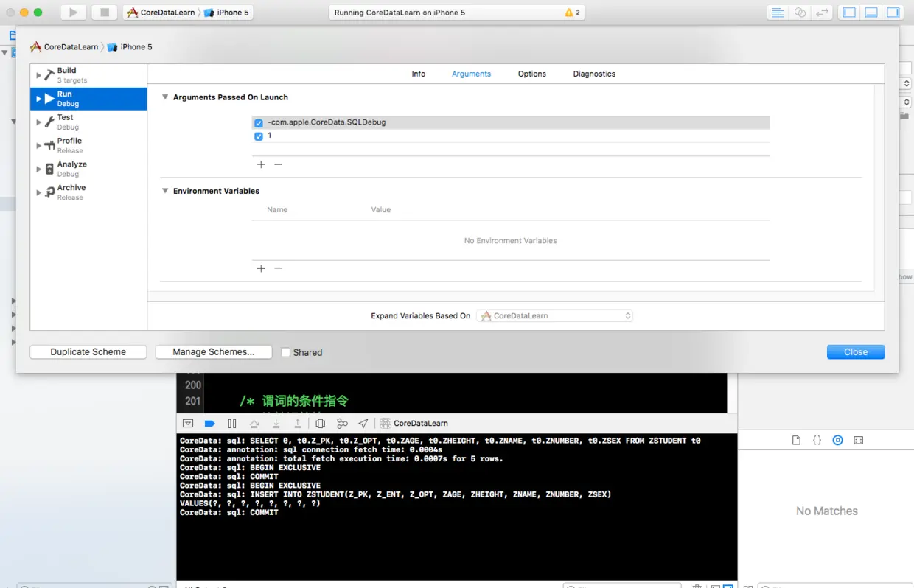Pause program execution
The height and width of the screenshot is (588, 914).
[232, 424]
